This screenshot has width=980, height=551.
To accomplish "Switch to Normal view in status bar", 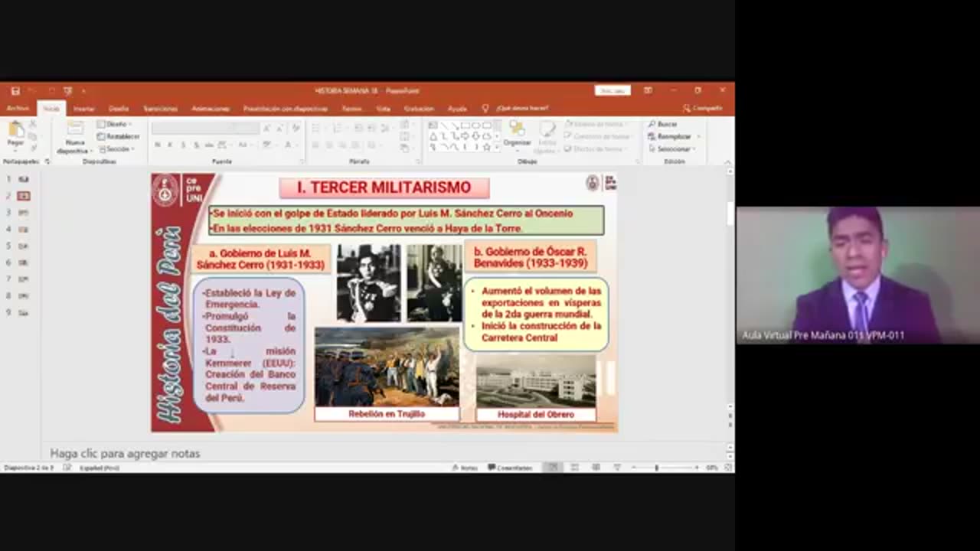I will 552,468.
